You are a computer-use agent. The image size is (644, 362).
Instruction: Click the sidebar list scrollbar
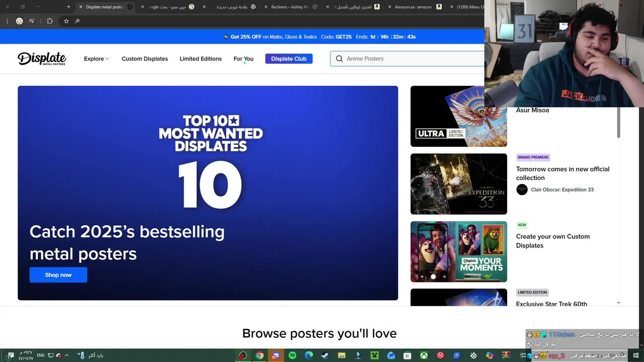point(619,122)
